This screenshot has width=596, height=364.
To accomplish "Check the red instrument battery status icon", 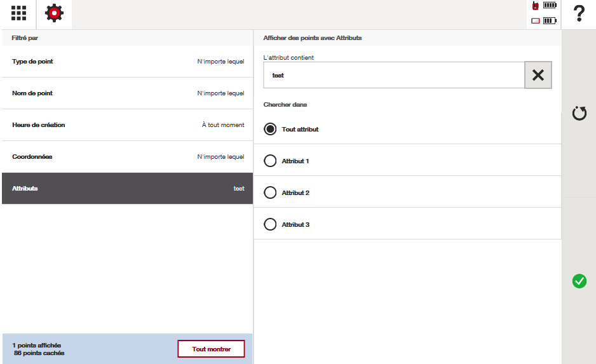I will pos(544,6).
